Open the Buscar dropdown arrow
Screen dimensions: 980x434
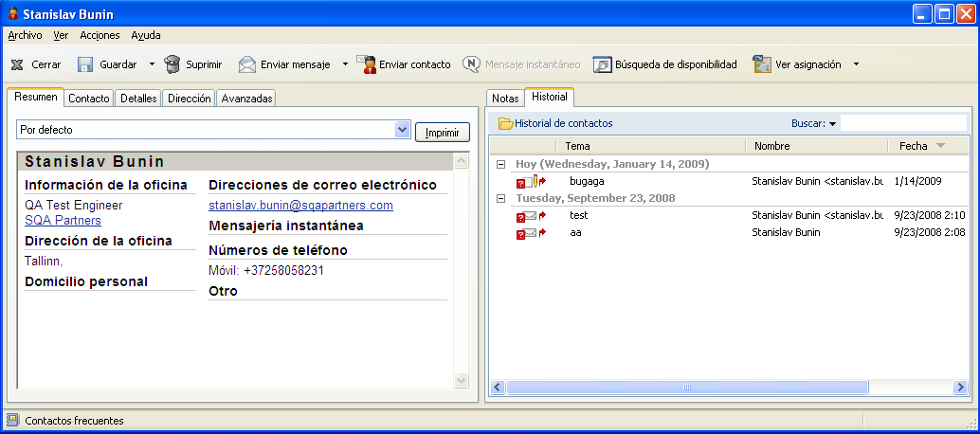coord(832,123)
